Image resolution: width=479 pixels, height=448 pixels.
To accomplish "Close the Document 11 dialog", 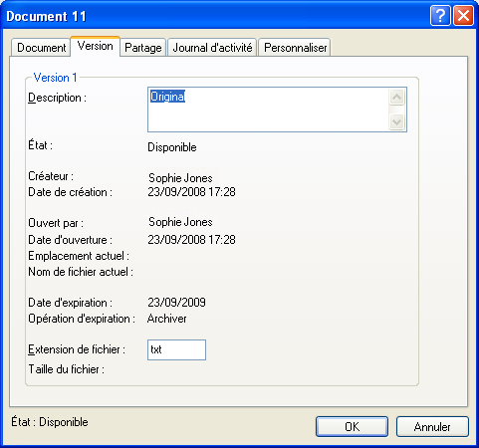I will (463, 16).
